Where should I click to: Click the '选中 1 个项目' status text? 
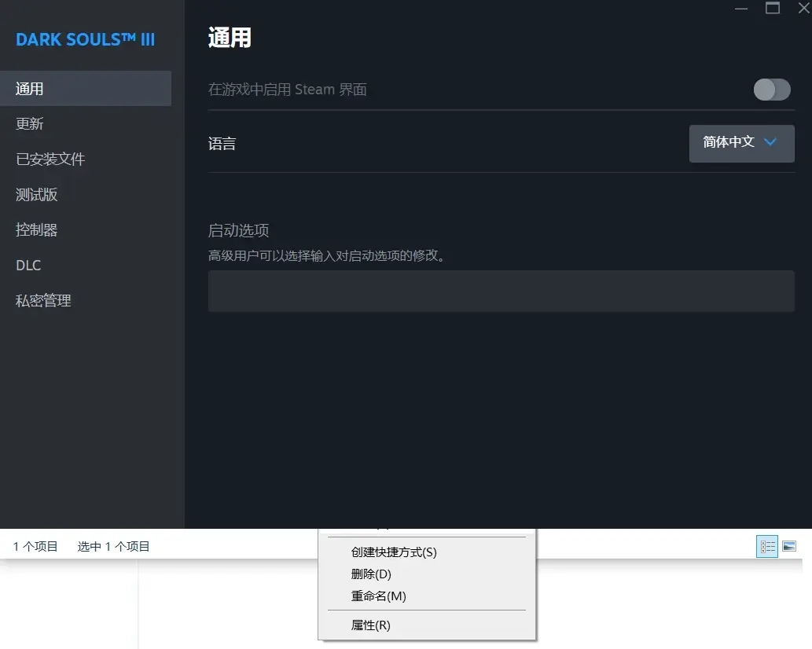(x=113, y=547)
